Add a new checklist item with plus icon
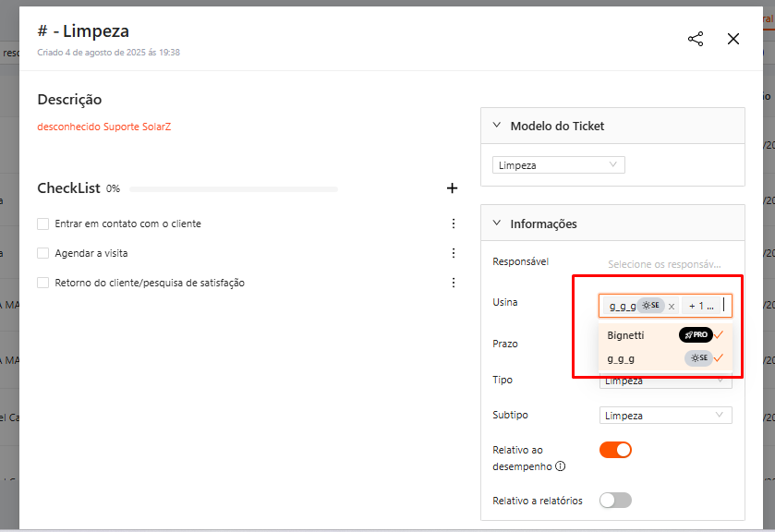 point(452,188)
